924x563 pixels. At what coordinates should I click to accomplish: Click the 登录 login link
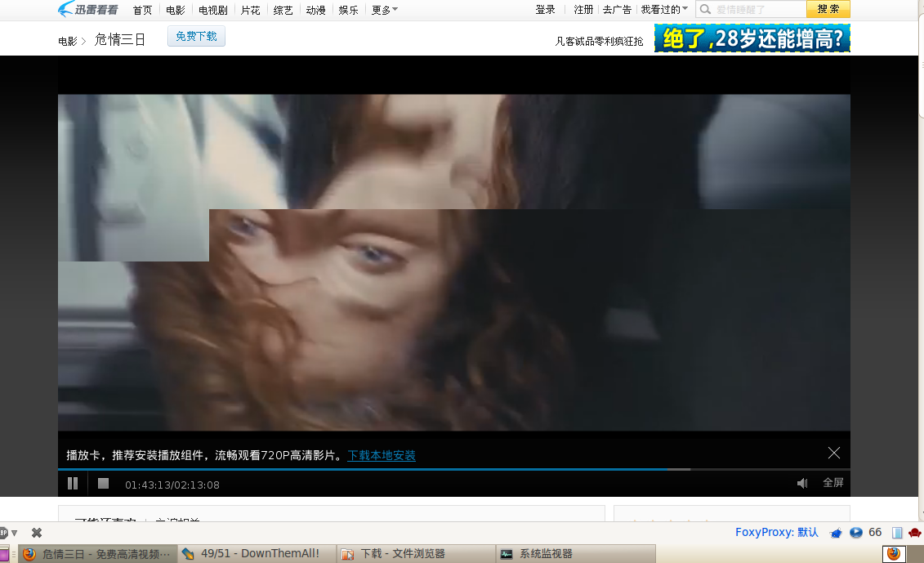tap(545, 10)
